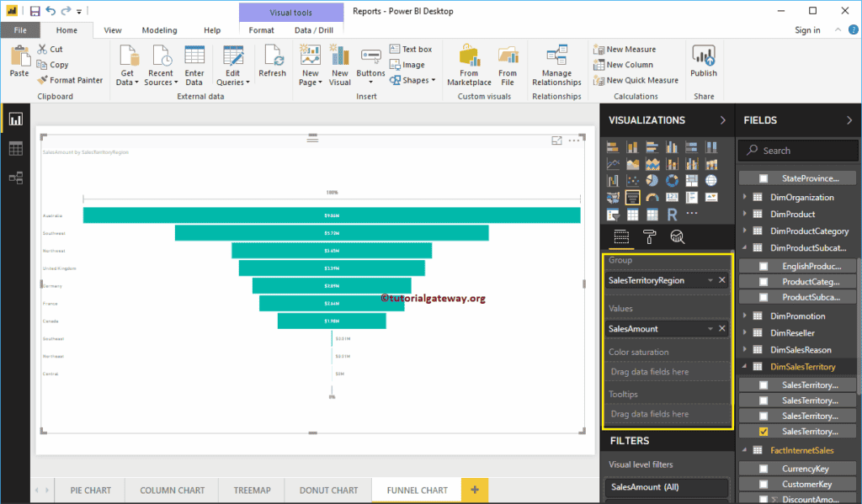Viewport: 862px width, 504px height.
Task: Add a new page with plus button
Action: click(475, 490)
